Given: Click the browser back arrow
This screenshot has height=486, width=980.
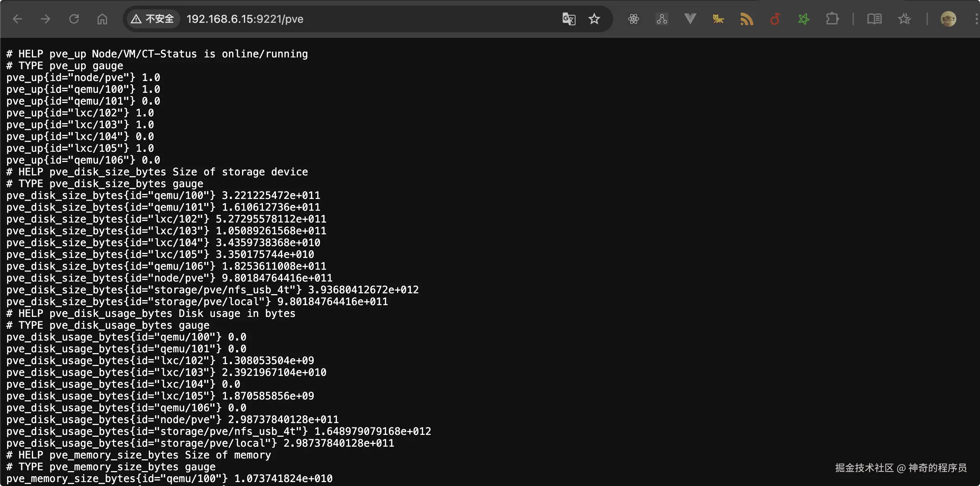Looking at the screenshot, I should 17,19.
